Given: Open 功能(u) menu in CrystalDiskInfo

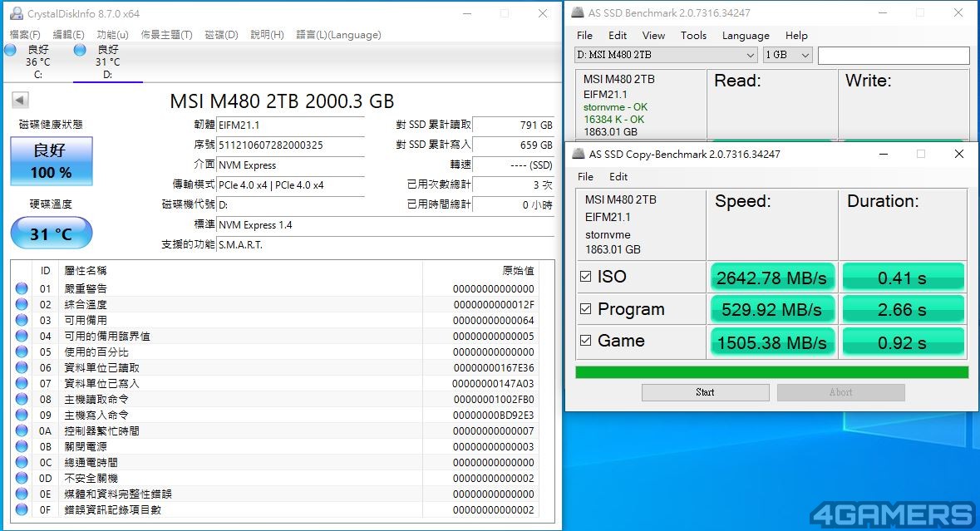Looking at the screenshot, I should [112, 34].
